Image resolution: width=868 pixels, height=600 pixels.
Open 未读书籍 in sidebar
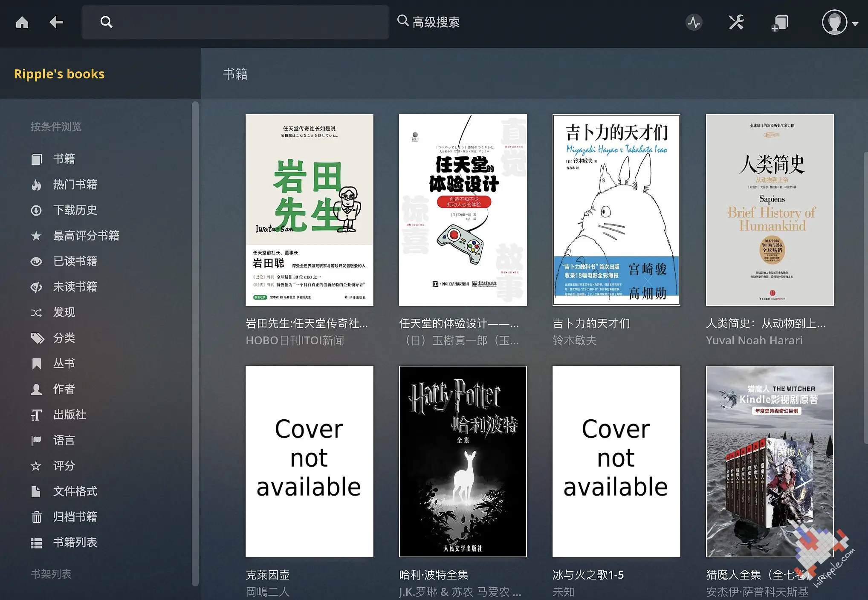tap(75, 287)
